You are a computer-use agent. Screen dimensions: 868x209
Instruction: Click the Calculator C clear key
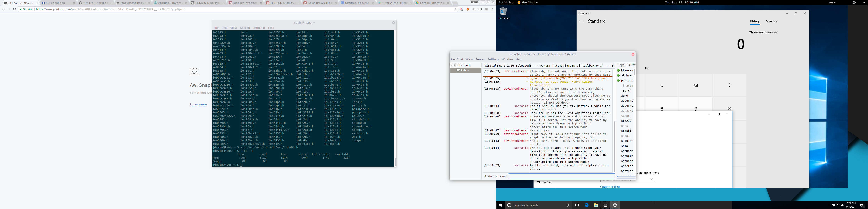(x=661, y=85)
